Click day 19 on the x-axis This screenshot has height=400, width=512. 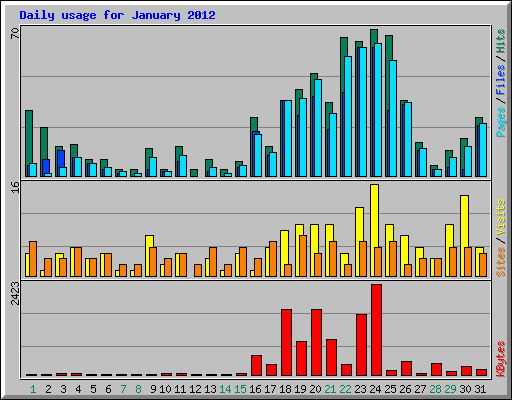point(300,389)
